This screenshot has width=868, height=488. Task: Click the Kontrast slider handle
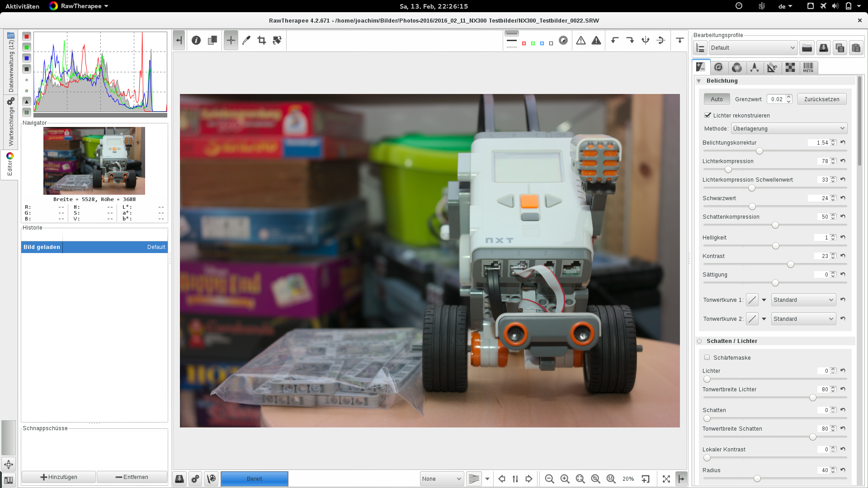790,265
